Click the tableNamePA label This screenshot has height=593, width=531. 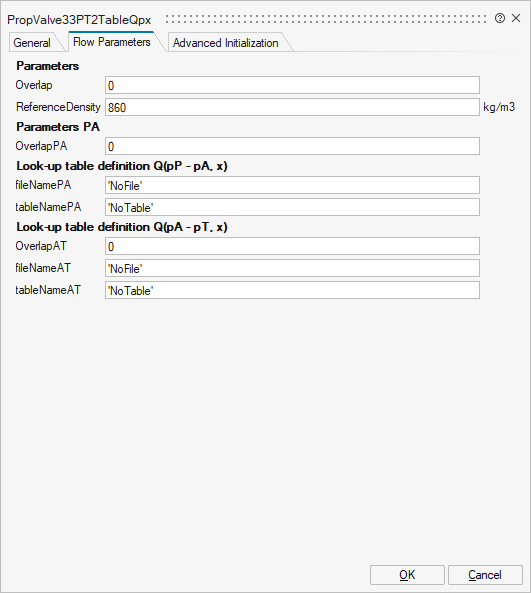pos(48,207)
